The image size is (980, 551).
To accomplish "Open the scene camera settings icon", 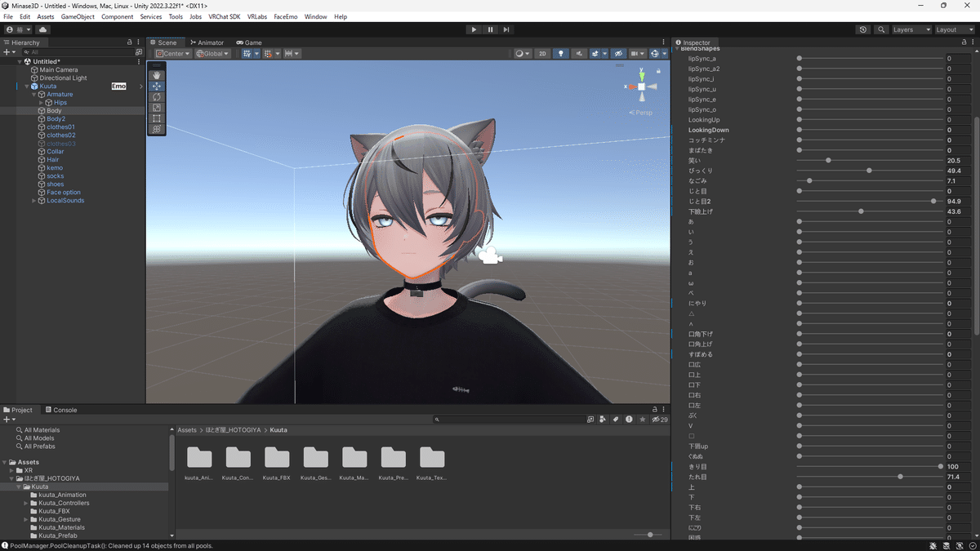I will click(635, 53).
